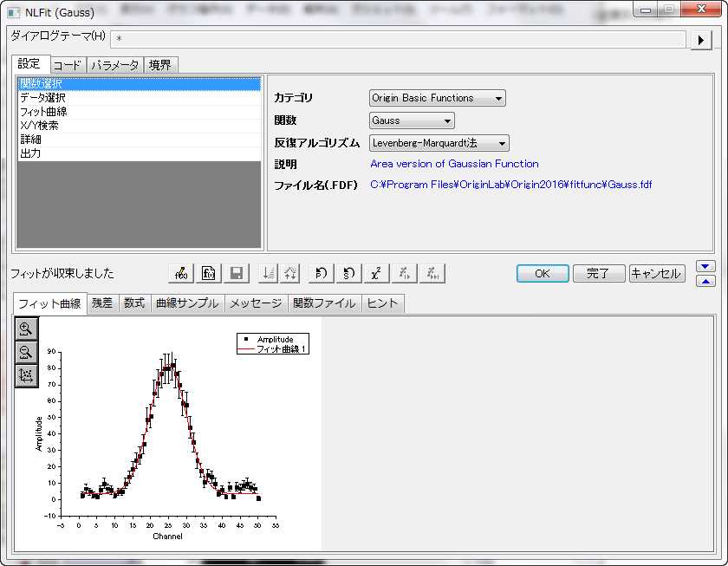The width and height of the screenshot is (728, 566).
Task: Open the Area version of Gaussian Function link
Action: 454,164
